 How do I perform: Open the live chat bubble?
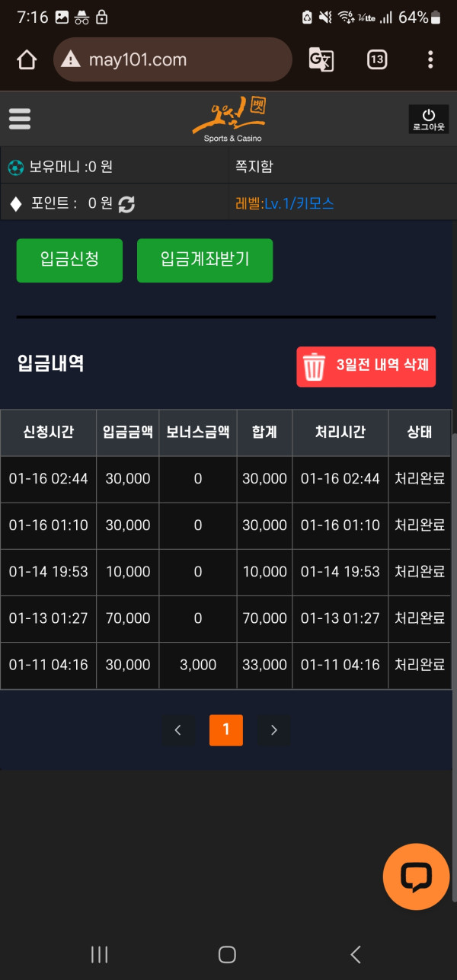tap(416, 876)
